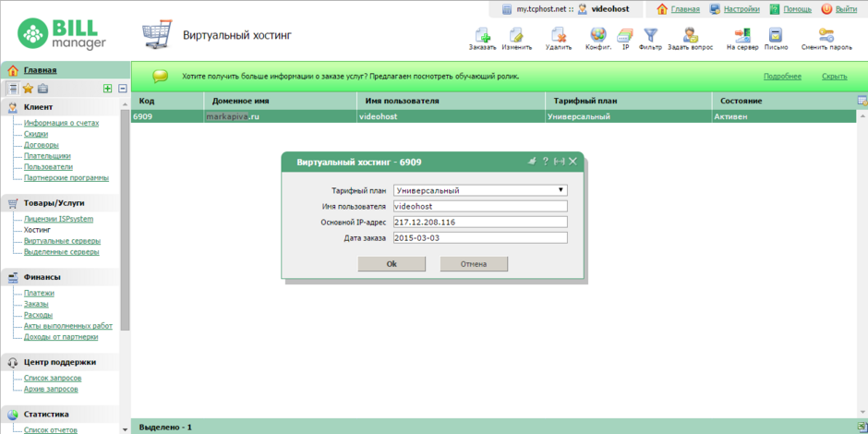Screen dimensions: 868x434
Task: Open favorites star in sidebar
Action: 29,88
